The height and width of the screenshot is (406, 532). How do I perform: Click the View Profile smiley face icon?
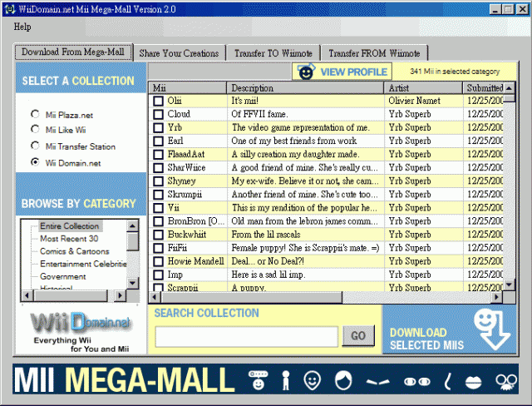click(x=306, y=72)
